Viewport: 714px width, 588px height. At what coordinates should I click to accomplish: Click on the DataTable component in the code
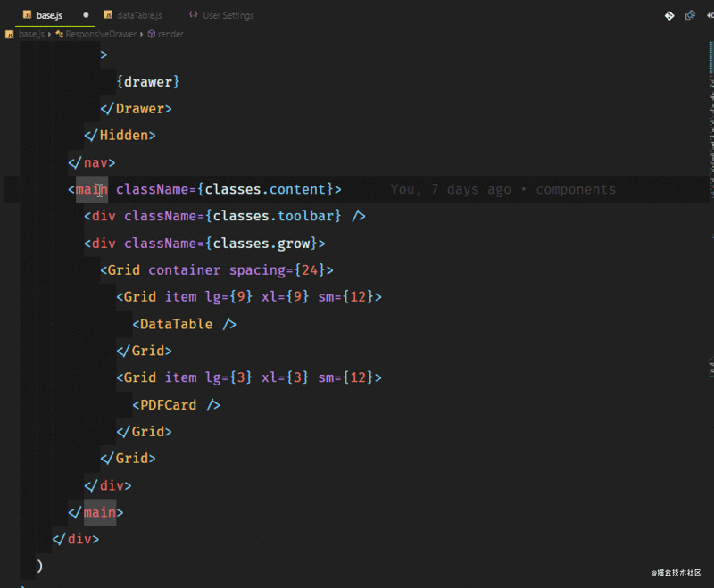click(x=175, y=323)
